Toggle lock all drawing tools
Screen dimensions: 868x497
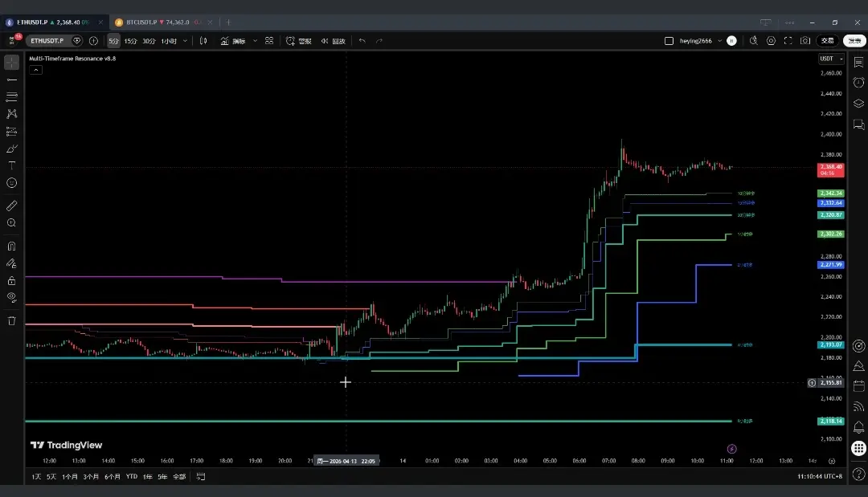click(11, 280)
